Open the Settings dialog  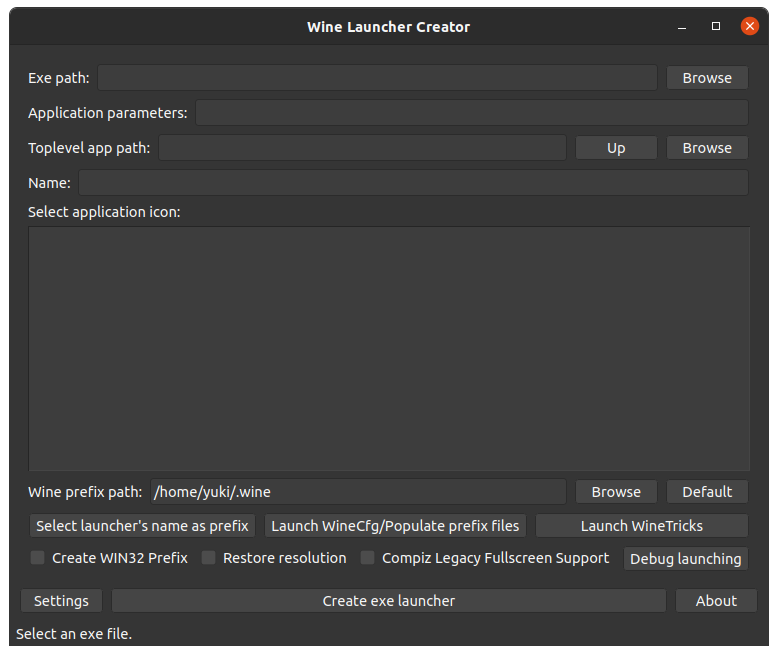61,601
